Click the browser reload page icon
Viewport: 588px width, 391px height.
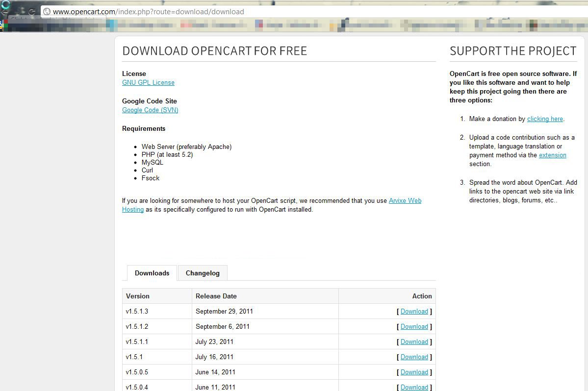coord(31,12)
